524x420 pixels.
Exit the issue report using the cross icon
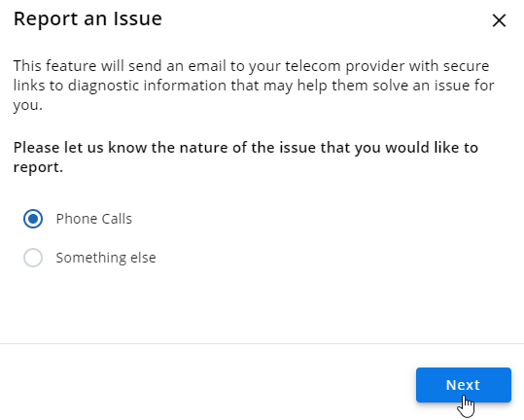[x=499, y=20]
